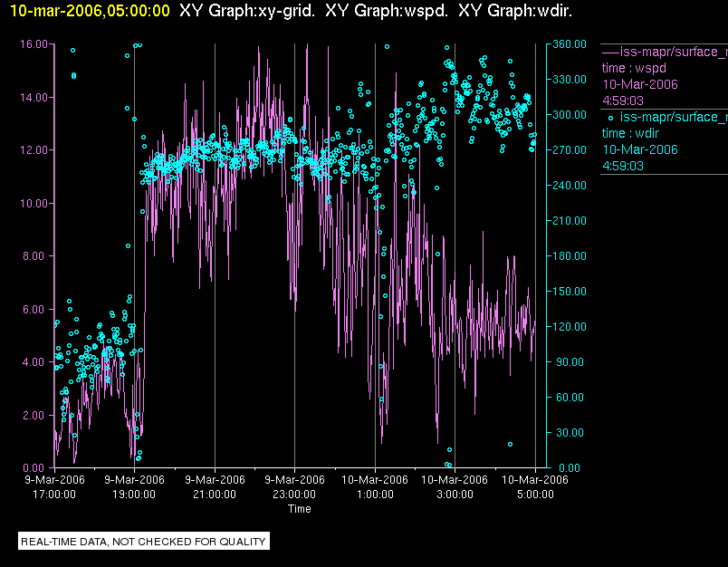This screenshot has height=567, width=728.
Task: Click the wdir legend entry iss-mapr/surface
Action: 673,117
